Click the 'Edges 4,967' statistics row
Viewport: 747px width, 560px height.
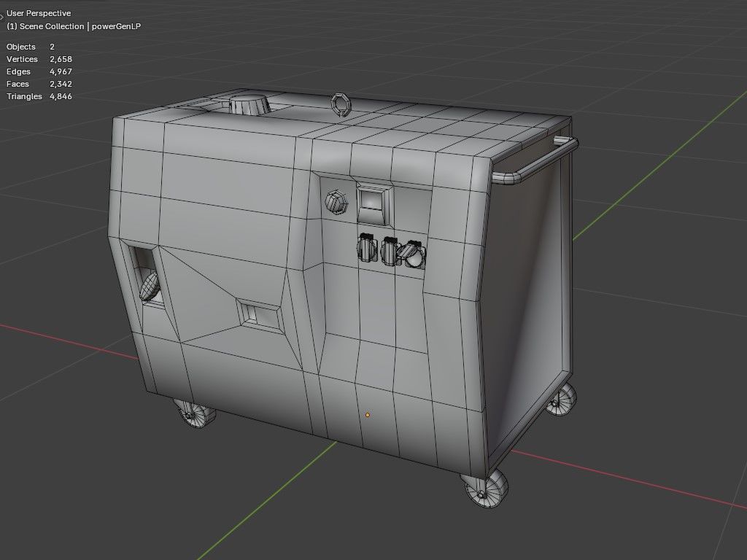[x=39, y=71]
